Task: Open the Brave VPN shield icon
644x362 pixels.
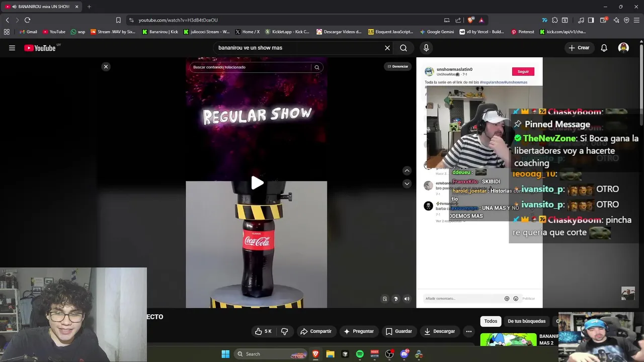Action: pos(626,20)
